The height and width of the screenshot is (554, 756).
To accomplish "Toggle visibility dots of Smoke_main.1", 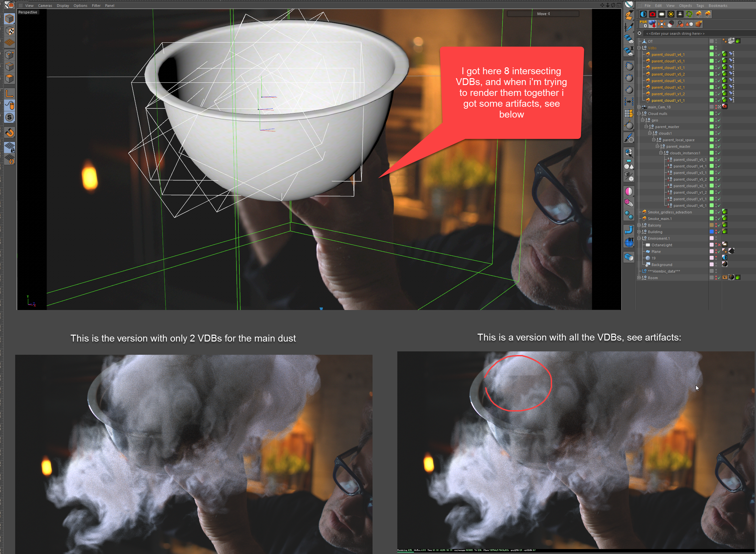I will 716,219.
